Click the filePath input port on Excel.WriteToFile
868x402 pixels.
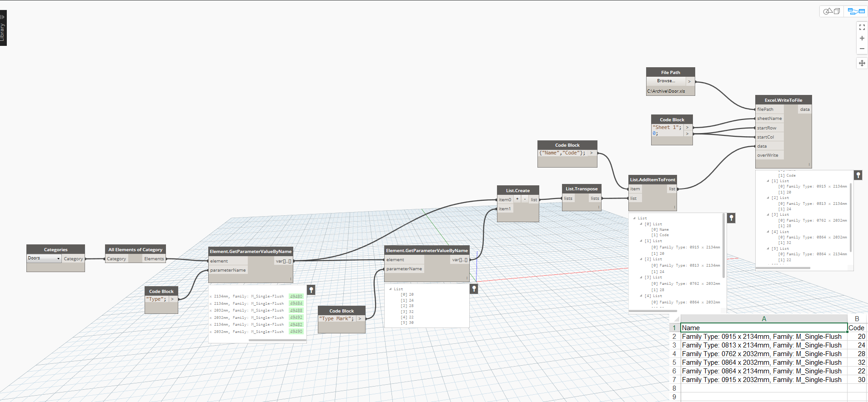click(x=769, y=109)
